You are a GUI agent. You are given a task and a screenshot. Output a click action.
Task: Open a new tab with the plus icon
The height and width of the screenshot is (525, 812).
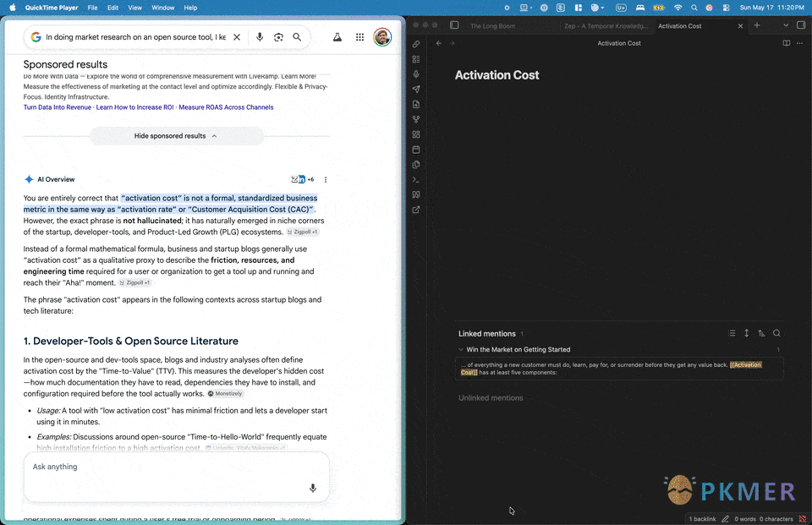point(756,25)
